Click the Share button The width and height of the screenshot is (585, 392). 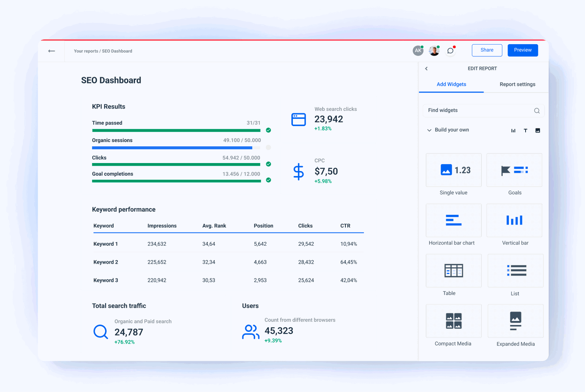tap(487, 50)
